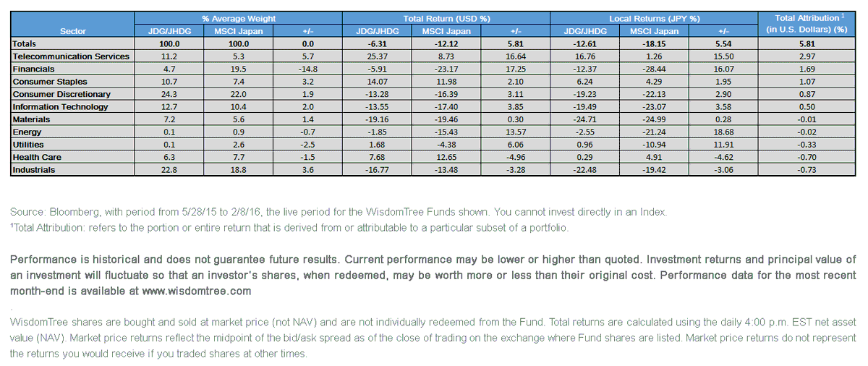Click the Total Return (USD %) header
The width and height of the screenshot is (868, 366).
(x=447, y=18)
